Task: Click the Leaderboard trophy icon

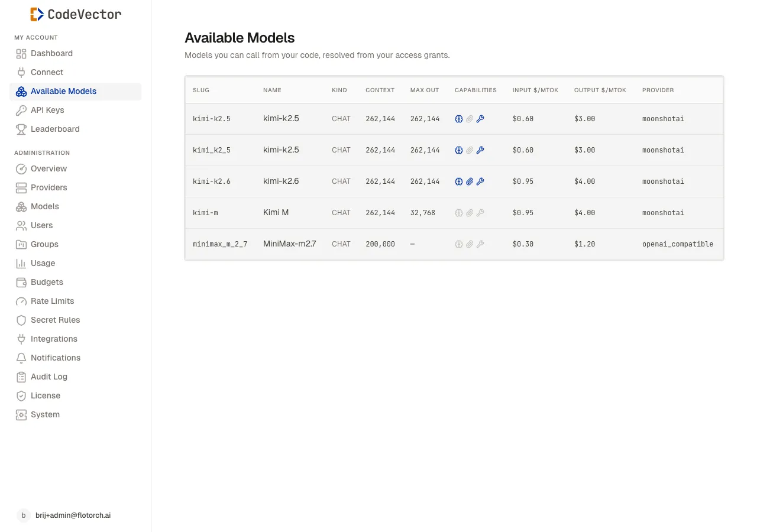Action: [21, 129]
